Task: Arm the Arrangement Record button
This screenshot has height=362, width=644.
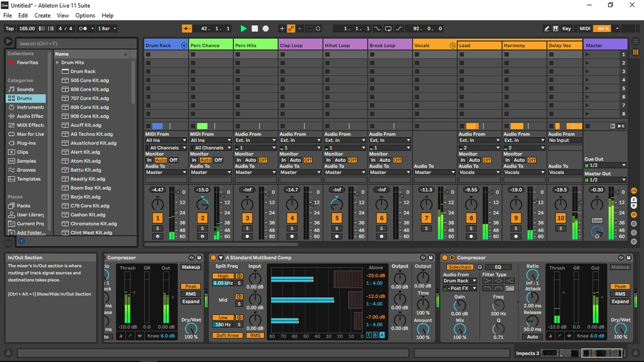Action: 266,28
